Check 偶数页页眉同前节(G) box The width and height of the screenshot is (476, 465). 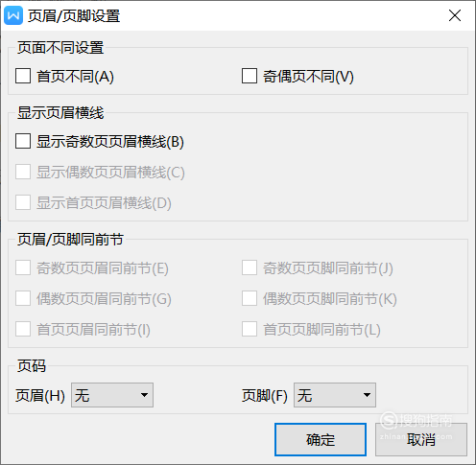tap(23, 298)
